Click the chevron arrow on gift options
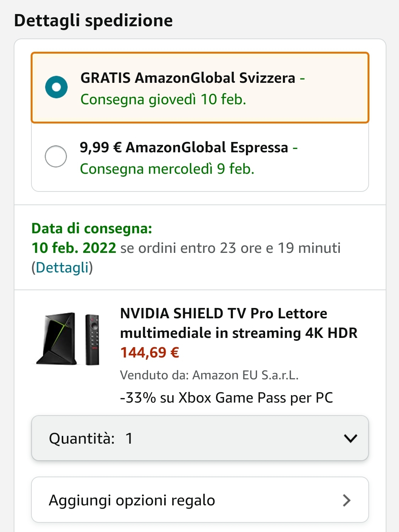This screenshot has width=399, height=532. [346, 500]
